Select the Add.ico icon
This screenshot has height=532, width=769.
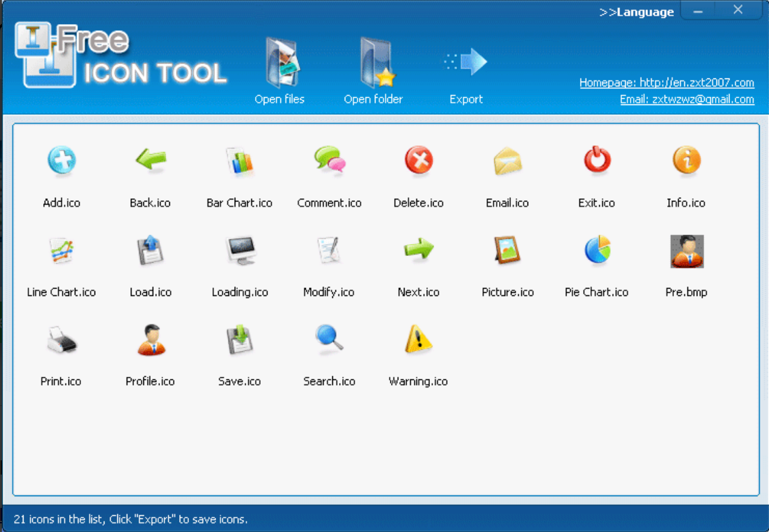[x=61, y=162]
